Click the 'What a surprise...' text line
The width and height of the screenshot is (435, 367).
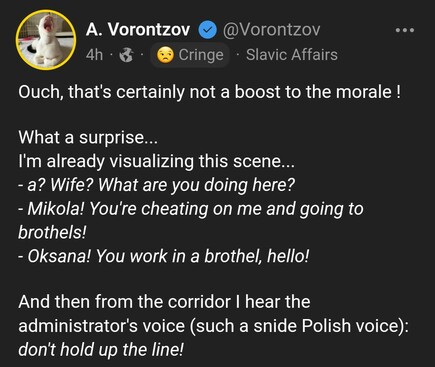88,137
